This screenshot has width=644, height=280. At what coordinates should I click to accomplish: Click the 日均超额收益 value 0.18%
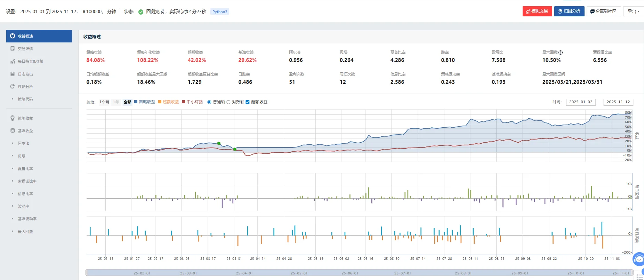94,82
